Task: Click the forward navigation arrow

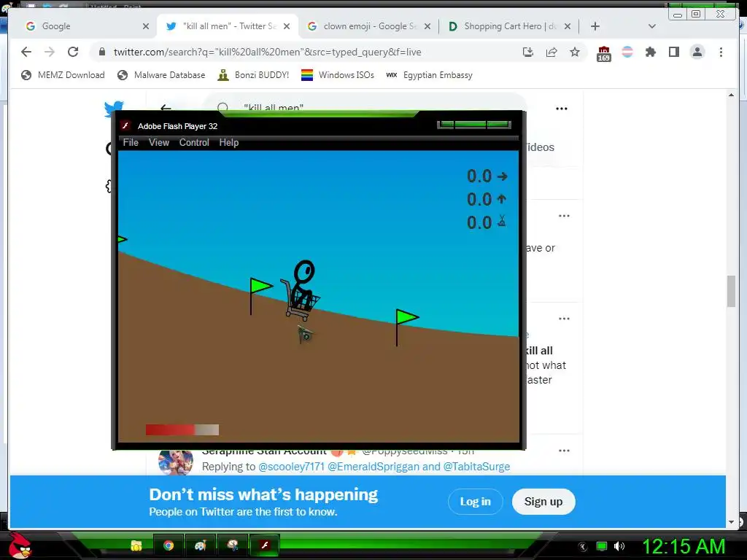Action: pos(50,52)
